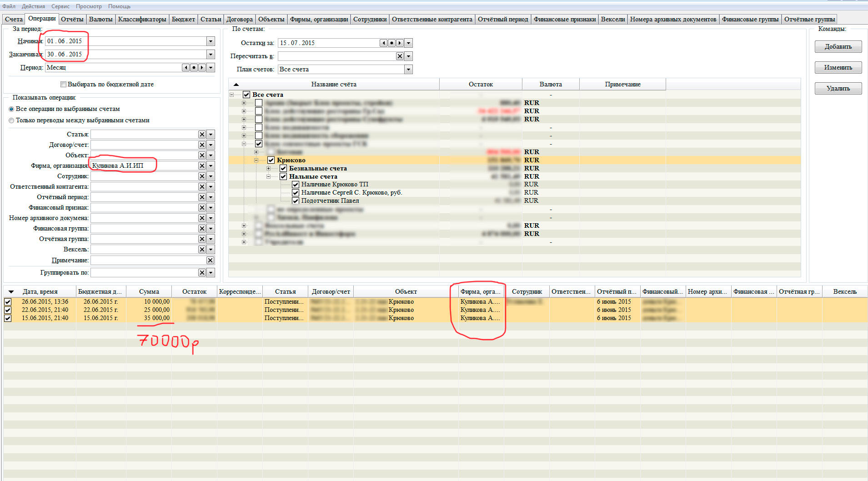Switch to the Отчёты tab
Screen dimensions: 868x481
pos(72,19)
